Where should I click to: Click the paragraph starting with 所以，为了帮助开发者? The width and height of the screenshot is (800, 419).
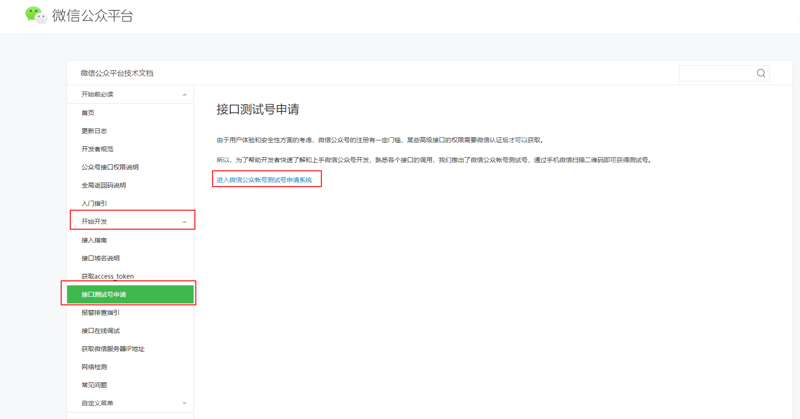click(434, 160)
